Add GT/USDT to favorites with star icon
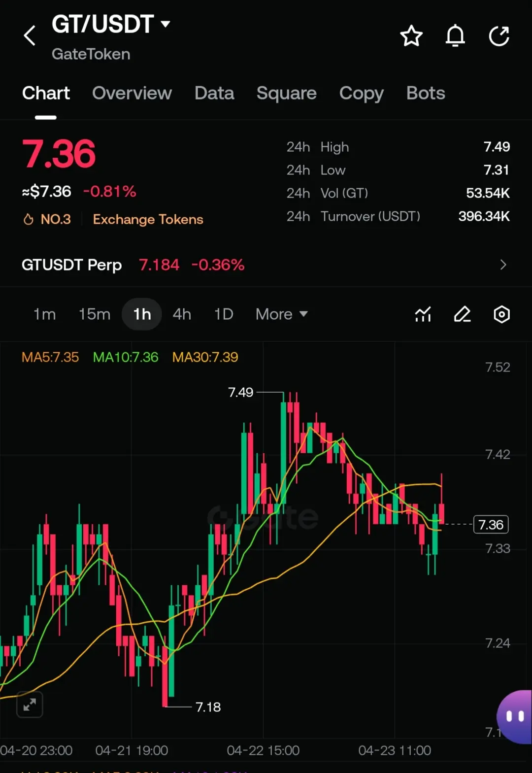 (411, 36)
